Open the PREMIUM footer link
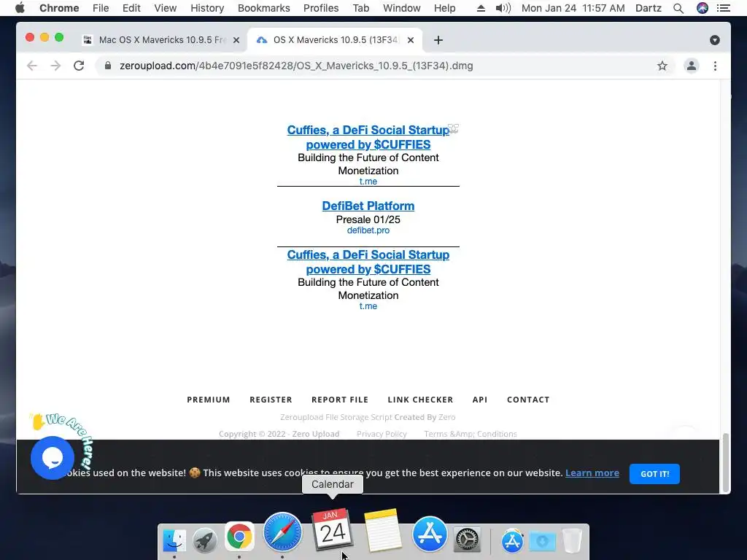The image size is (747, 560). [208, 400]
